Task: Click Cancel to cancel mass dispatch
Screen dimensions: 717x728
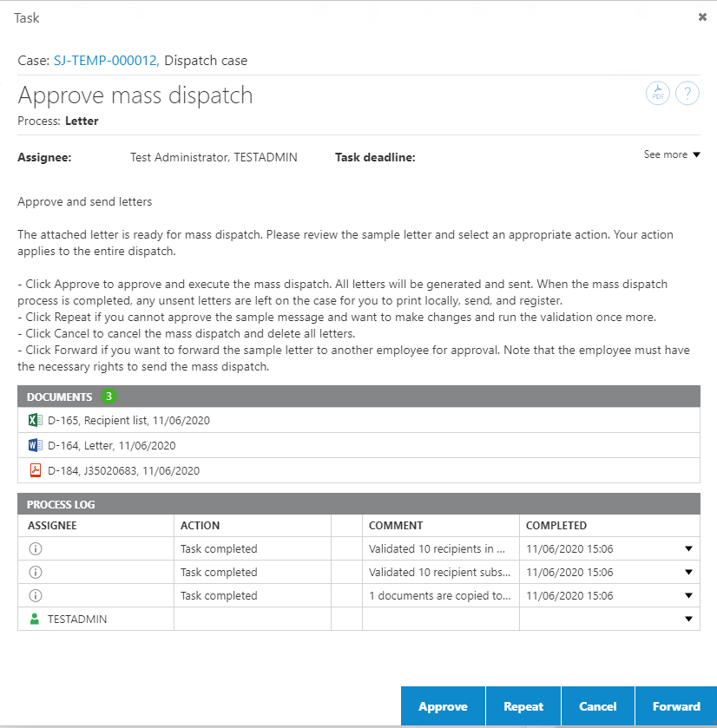Action: click(597, 706)
